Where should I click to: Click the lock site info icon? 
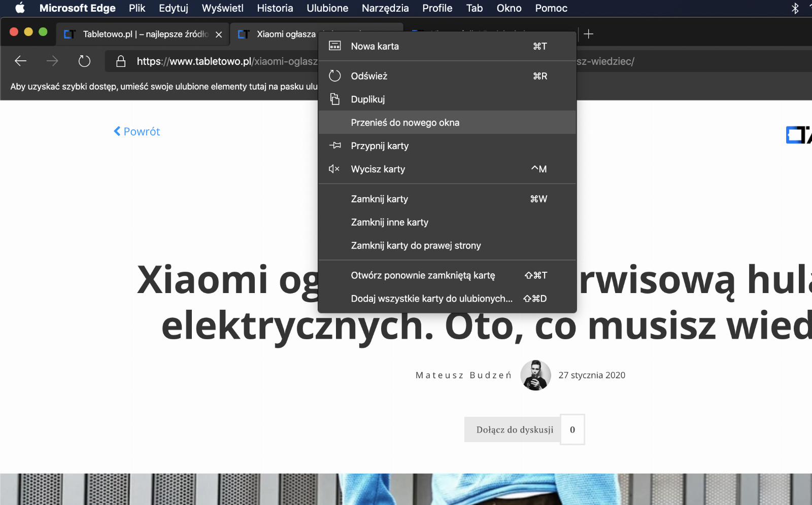click(x=121, y=61)
